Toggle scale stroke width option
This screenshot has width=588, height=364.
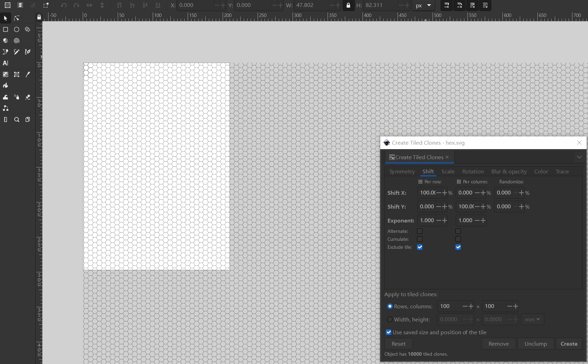click(447, 5)
